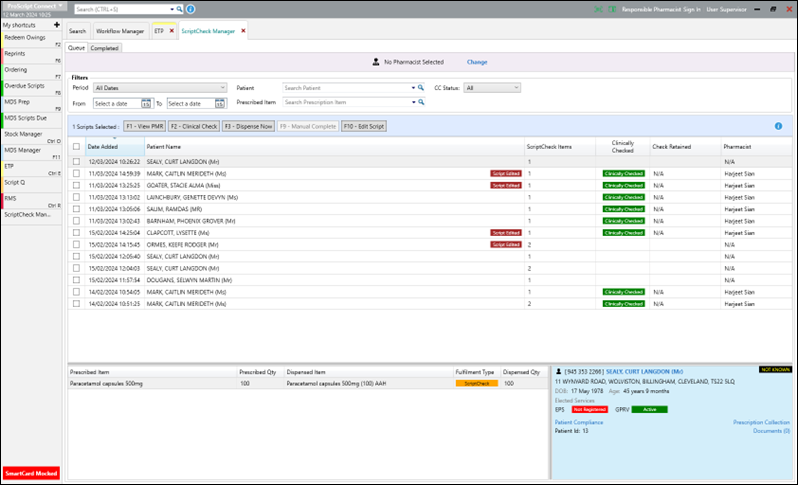Add a new shortcut with the plus icon

(x=56, y=24)
